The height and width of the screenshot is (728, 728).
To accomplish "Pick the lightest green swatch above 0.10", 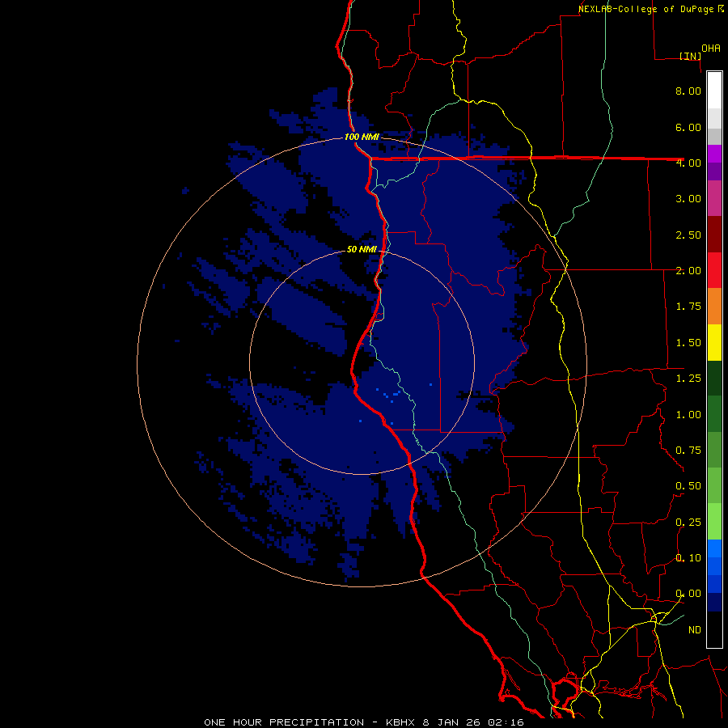I will pos(714,522).
